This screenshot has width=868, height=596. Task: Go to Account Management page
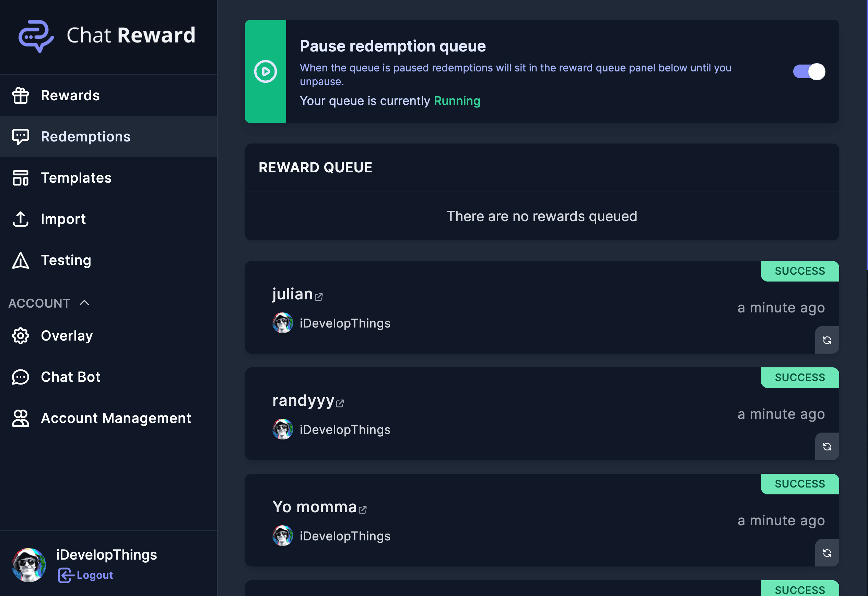(x=116, y=418)
